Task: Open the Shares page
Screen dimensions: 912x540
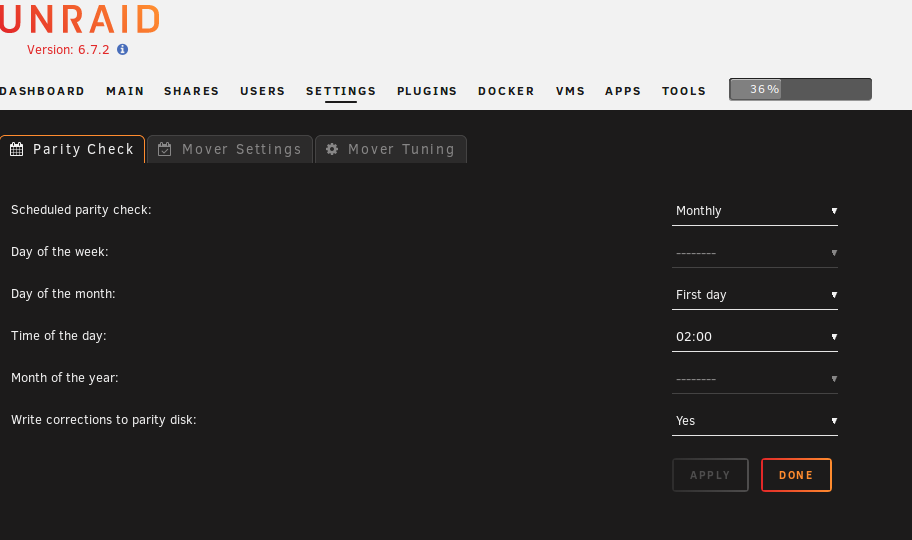Action: click(191, 91)
